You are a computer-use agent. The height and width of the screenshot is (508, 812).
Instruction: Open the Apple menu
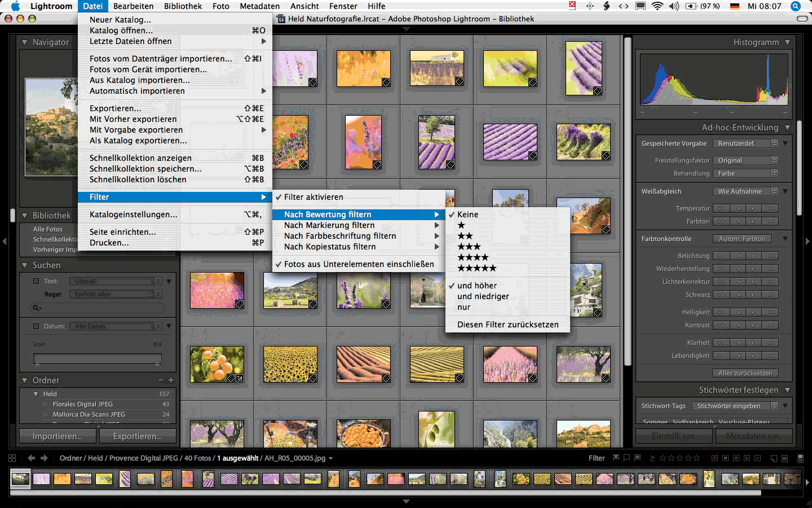click(15, 6)
